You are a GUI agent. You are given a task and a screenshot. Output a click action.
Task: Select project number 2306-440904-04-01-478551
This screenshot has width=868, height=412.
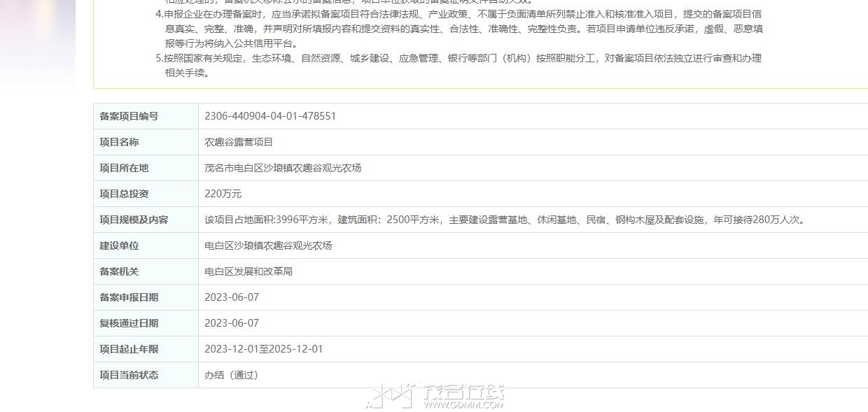pos(270,116)
